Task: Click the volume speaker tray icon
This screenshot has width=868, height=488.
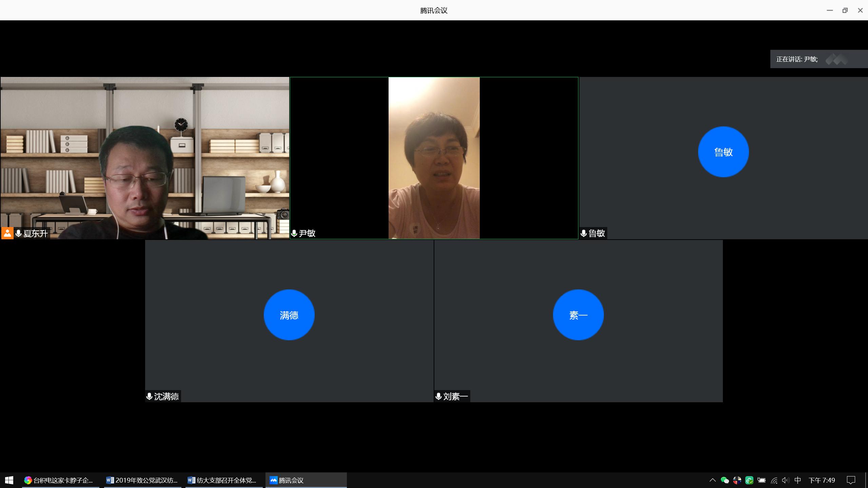Action: click(785, 480)
